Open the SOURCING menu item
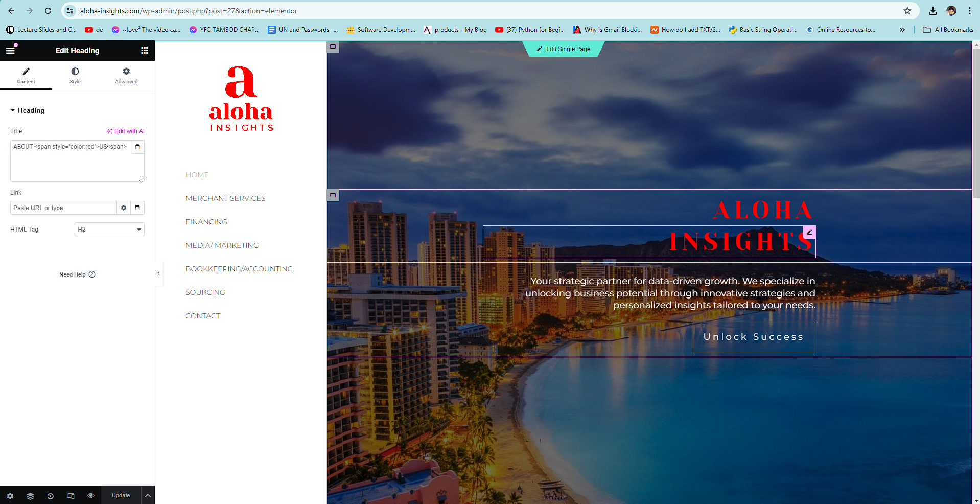980x504 pixels. point(205,292)
